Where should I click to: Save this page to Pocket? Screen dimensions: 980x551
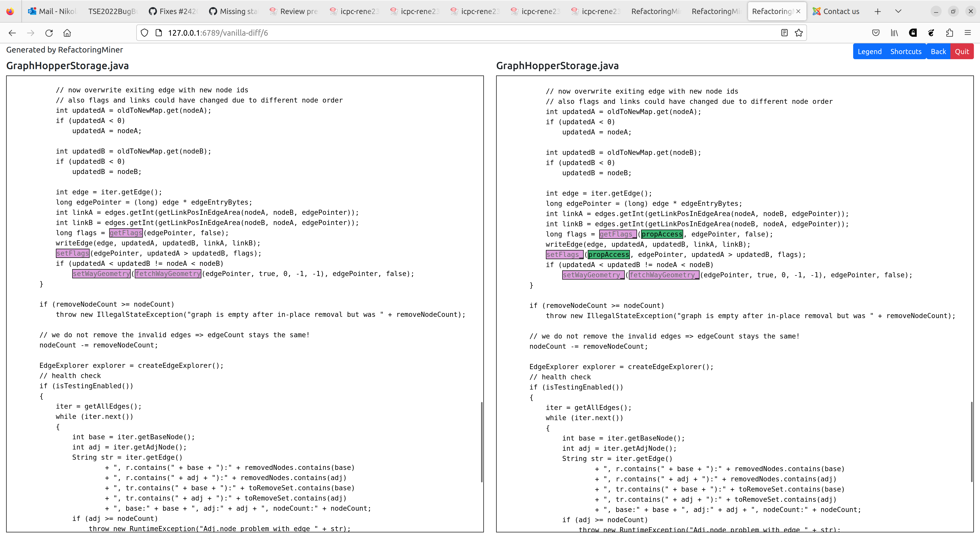click(x=876, y=33)
